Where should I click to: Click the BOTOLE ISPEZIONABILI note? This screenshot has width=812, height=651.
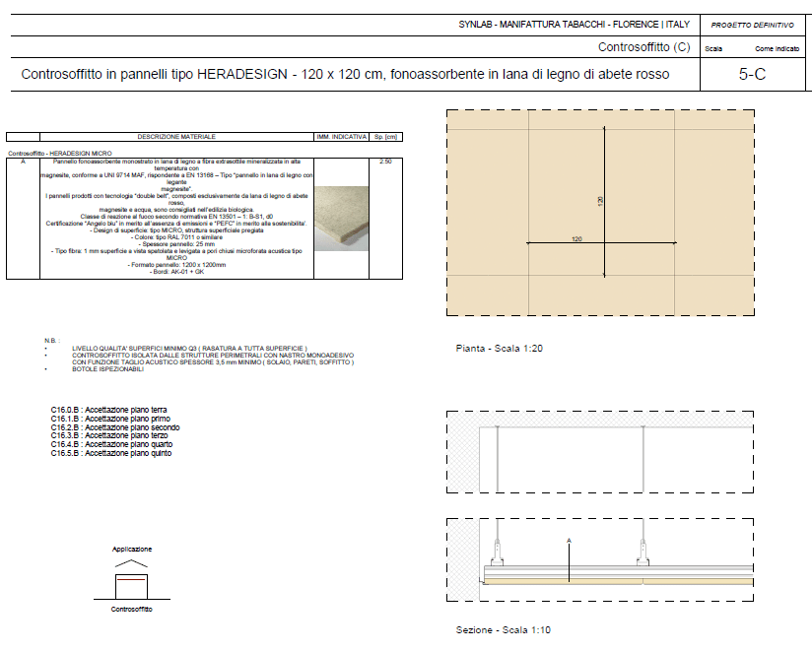pos(108,369)
